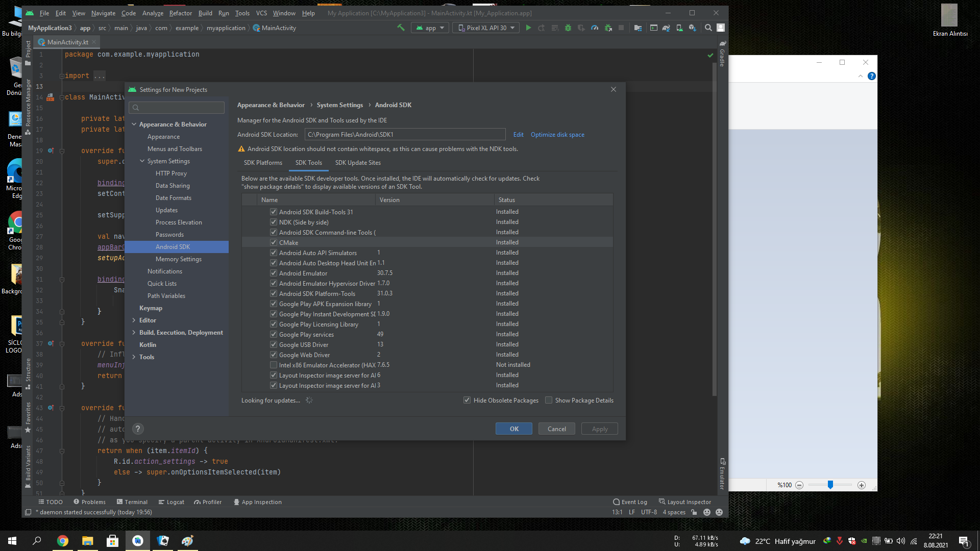Open the Pixel XL API 30 device dropdown

486,28
